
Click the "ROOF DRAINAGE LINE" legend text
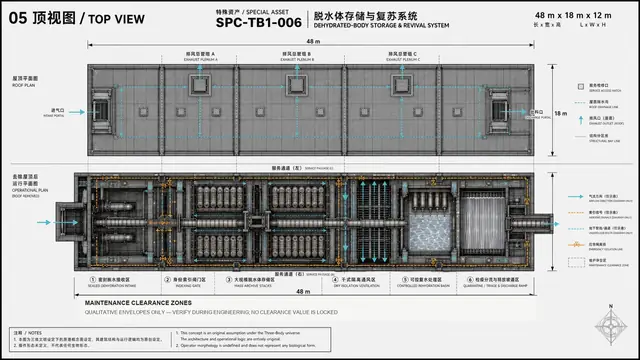(x=603, y=107)
